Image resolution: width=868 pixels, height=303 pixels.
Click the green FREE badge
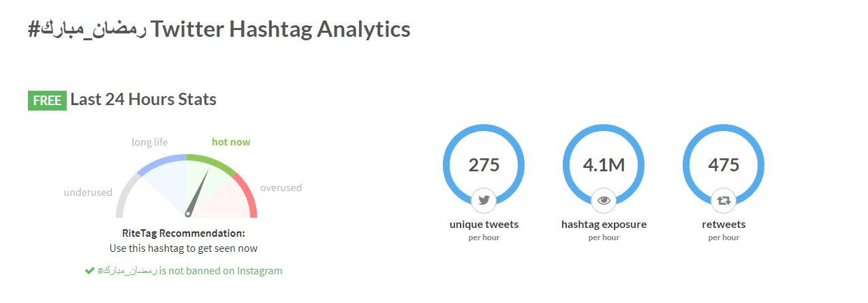coord(47,100)
